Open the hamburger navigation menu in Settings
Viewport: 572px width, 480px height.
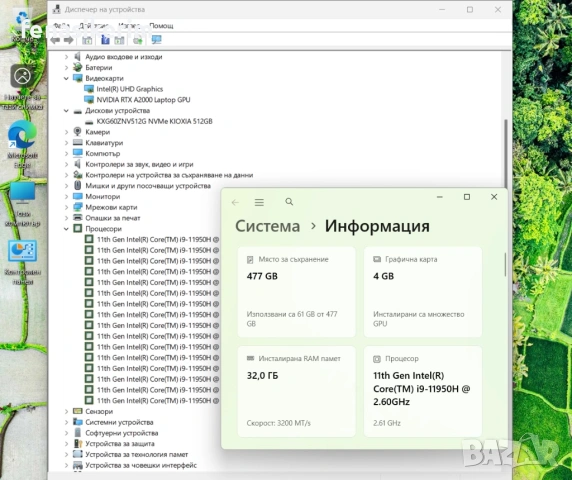pyautogui.click(x=259, y=202)
